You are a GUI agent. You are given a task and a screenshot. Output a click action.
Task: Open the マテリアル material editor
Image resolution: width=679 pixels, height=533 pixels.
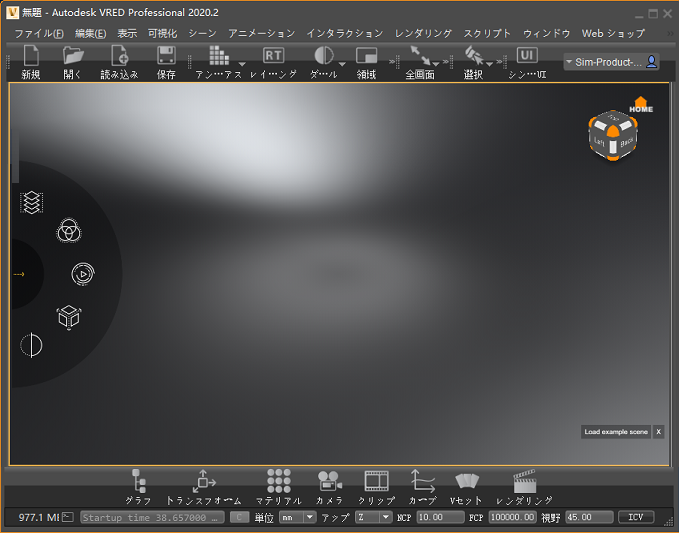click(278, 488)
